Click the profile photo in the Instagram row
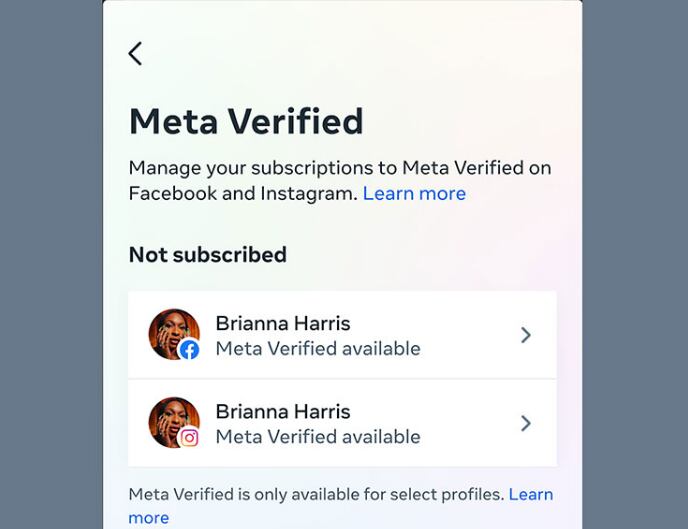 [170, 419]
